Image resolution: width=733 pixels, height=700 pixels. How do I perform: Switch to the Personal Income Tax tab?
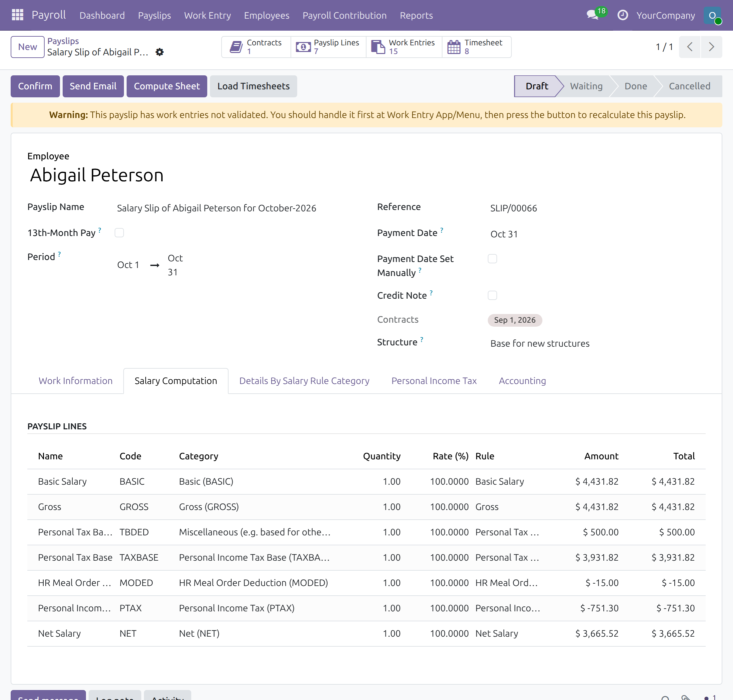[x=434, y=381]
